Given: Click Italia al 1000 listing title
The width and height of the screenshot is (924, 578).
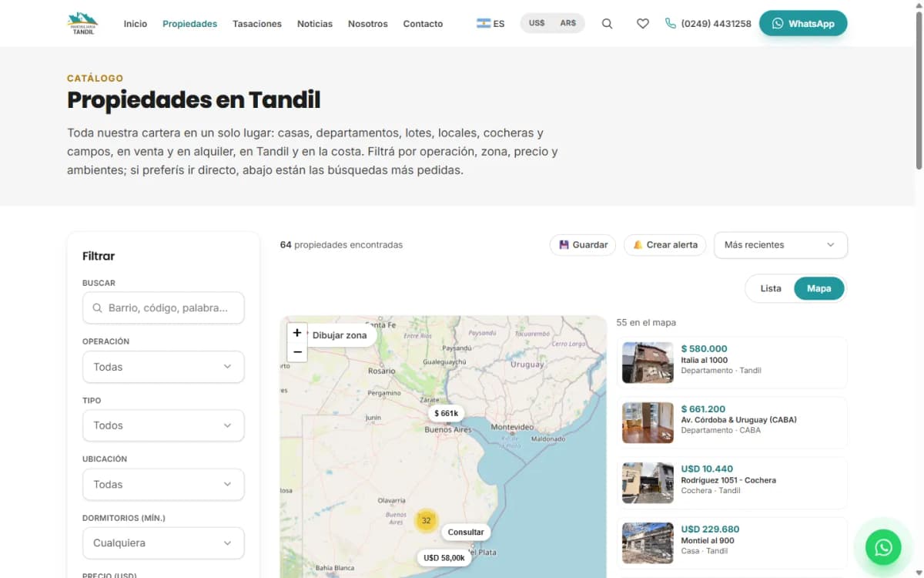Looking at the screenshot, I should (704, 360).
